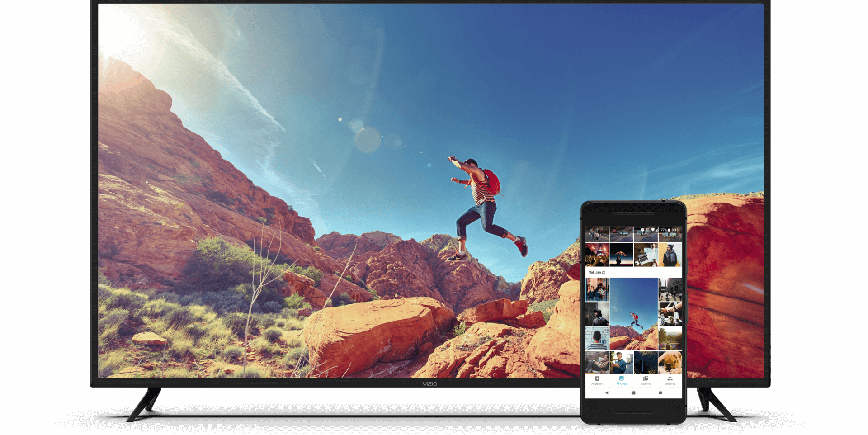Tap the cellular signal icon in status bar
Screen dimensions: 868x435
657,230
